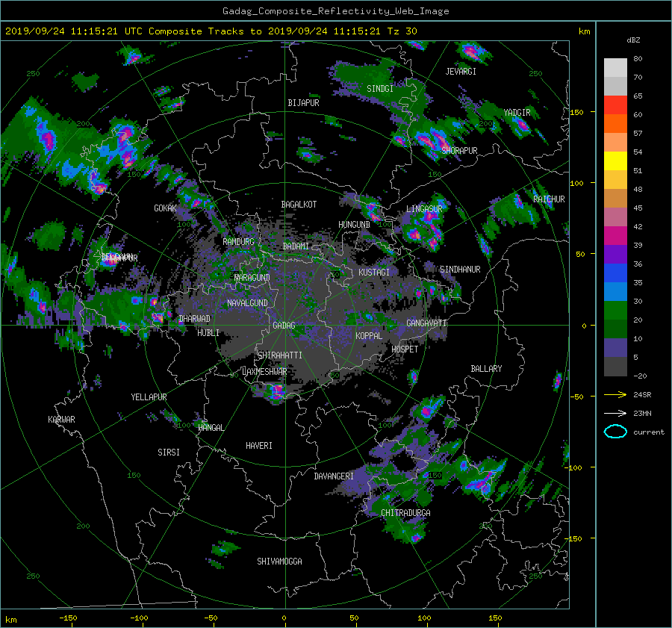The height and width of the screenshot is (628, 672).
Task: Click the GANGAVATI city label
Action: [x=426, y=323]
